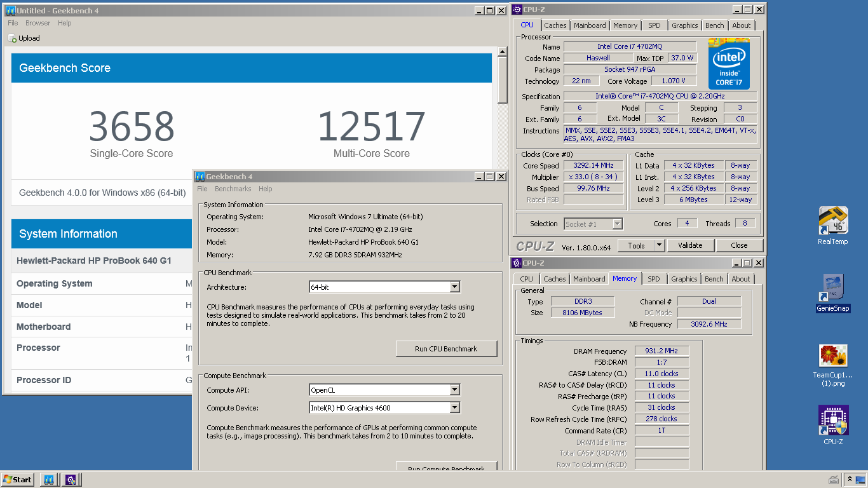Click DRAM Frequency value 931.2 MHz
The width and height of the screenshot is (868, 488).
coord(661,351)
